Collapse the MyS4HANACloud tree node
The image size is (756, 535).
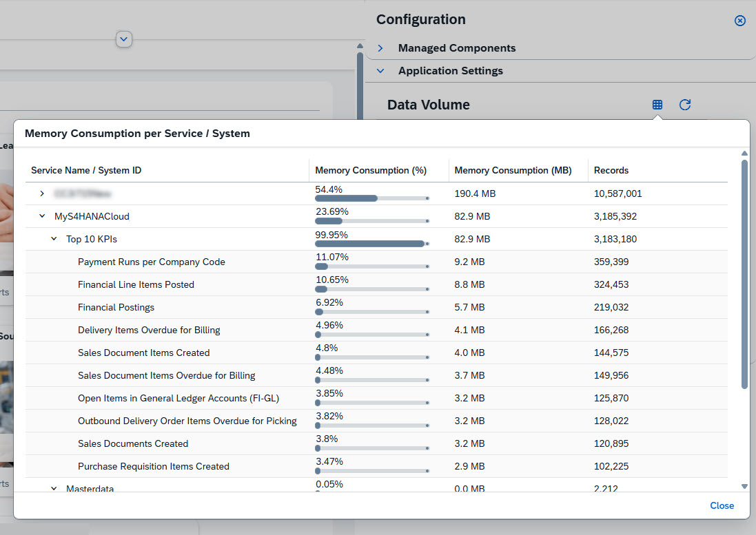coord(42,216)
